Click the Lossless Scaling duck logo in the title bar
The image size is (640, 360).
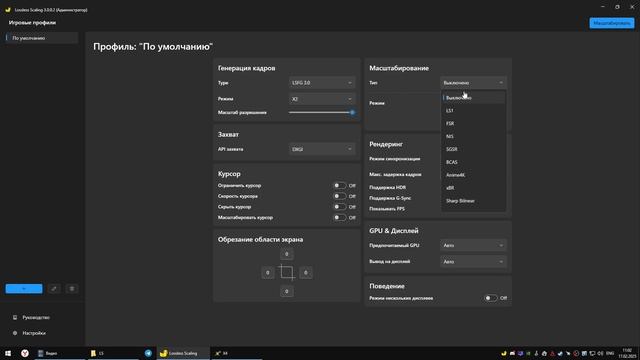(x=8, y=10)
